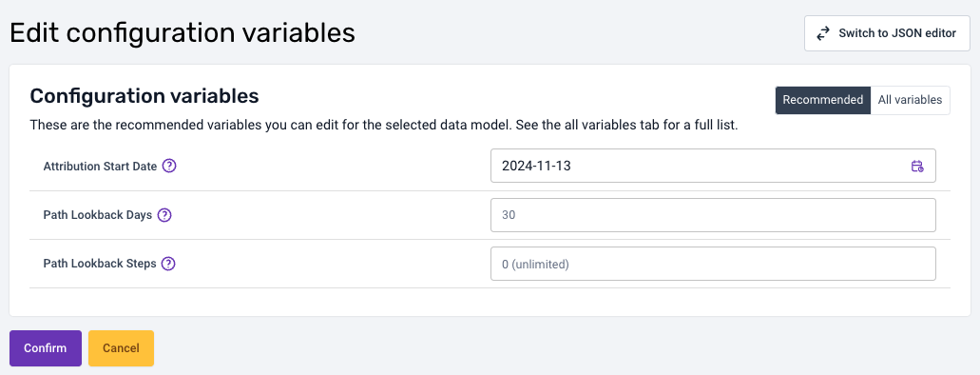Click the 'Edit configuration variables' page title
Image resolution: width=980 pixels, height=375 pixels.
click(183, 32)
